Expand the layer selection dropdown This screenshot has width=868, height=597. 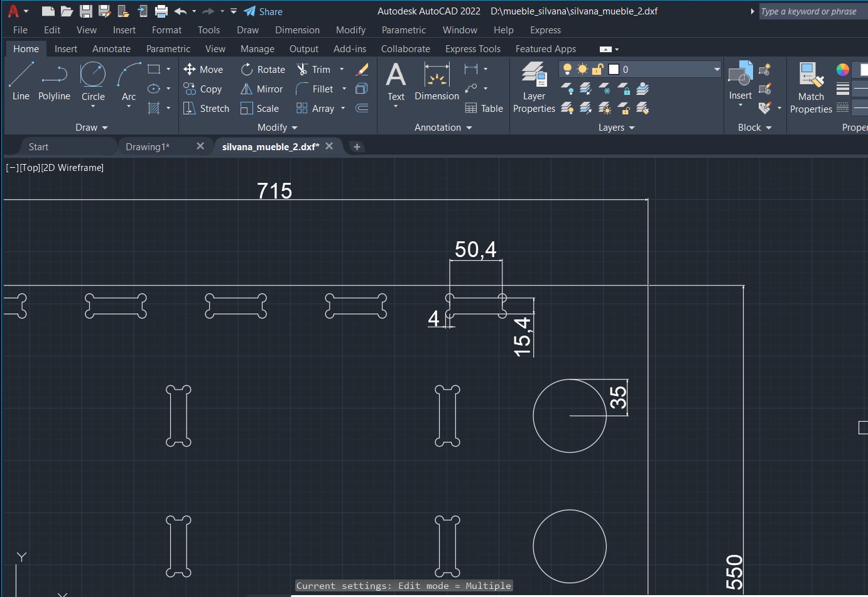(x=717, y=69)
